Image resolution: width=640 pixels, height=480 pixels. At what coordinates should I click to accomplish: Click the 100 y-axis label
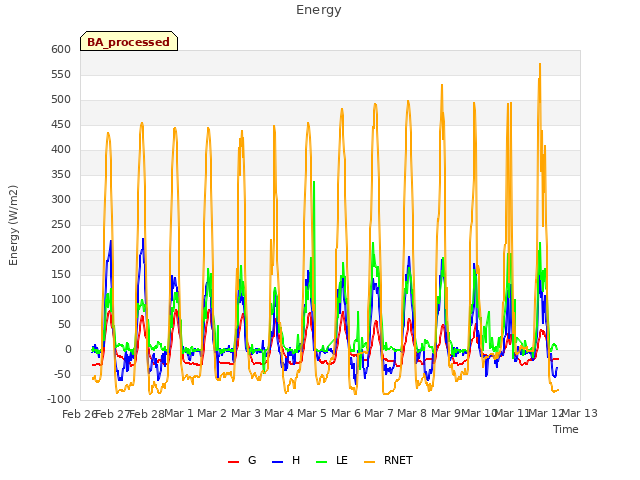click(x=61, y=300)
